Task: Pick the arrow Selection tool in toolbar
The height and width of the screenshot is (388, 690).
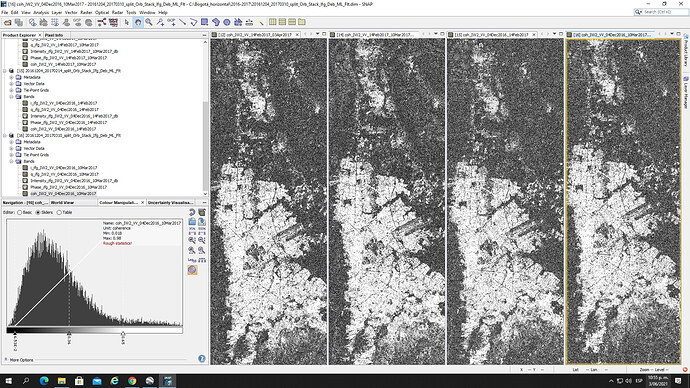Action: (x=127, y=22)
